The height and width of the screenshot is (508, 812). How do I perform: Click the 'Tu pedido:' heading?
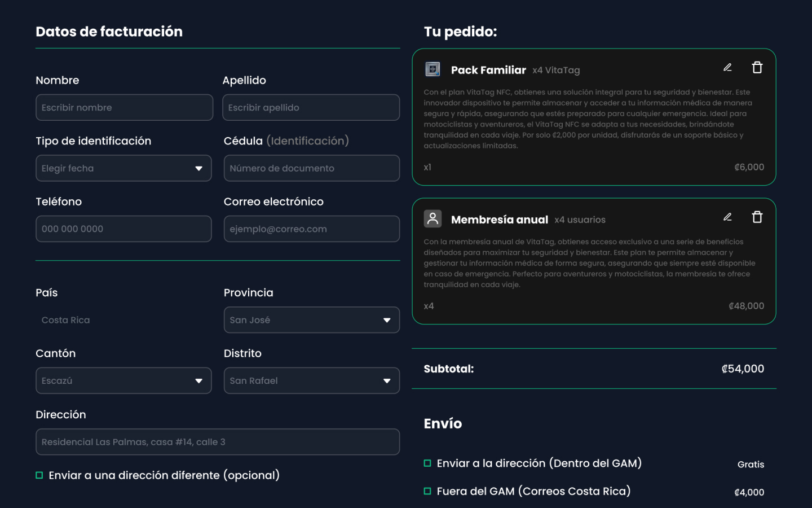click(460, 32)
